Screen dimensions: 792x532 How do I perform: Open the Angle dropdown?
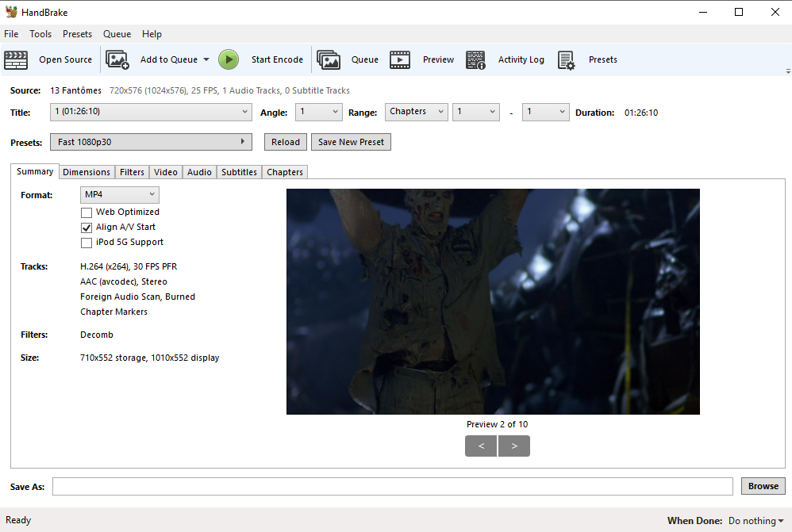click(x=319, y=112)
